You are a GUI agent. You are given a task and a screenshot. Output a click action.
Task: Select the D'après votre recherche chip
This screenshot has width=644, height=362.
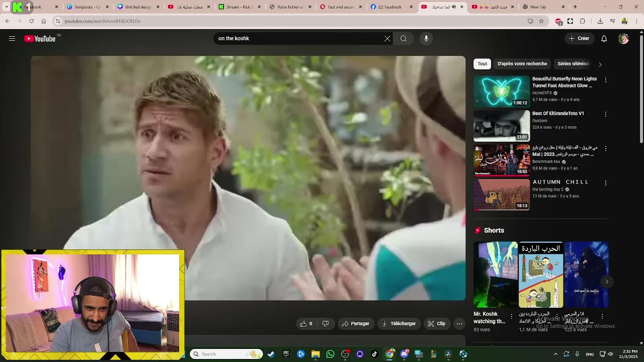(x=522, y=64)
